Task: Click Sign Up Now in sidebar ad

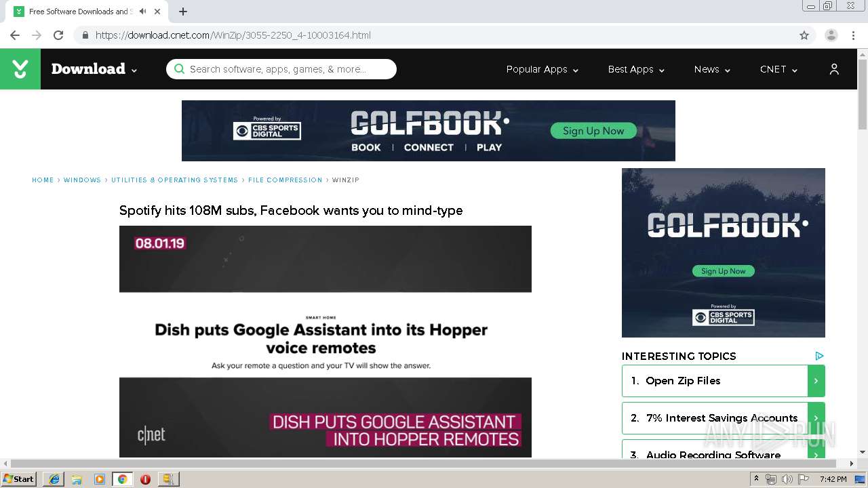Action: [x=724, y=271]
